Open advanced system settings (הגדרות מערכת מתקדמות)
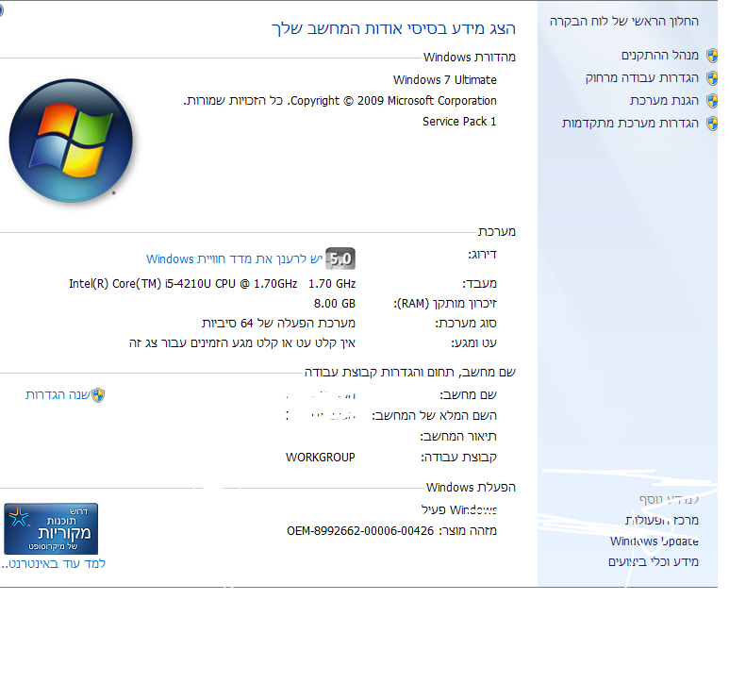Image resolution: width=729 pixels, height=700 pixels. point(630,124)
